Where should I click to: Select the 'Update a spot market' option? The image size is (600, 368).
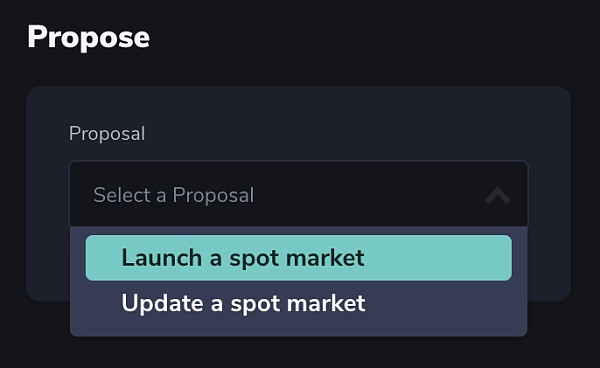point(298,303)
